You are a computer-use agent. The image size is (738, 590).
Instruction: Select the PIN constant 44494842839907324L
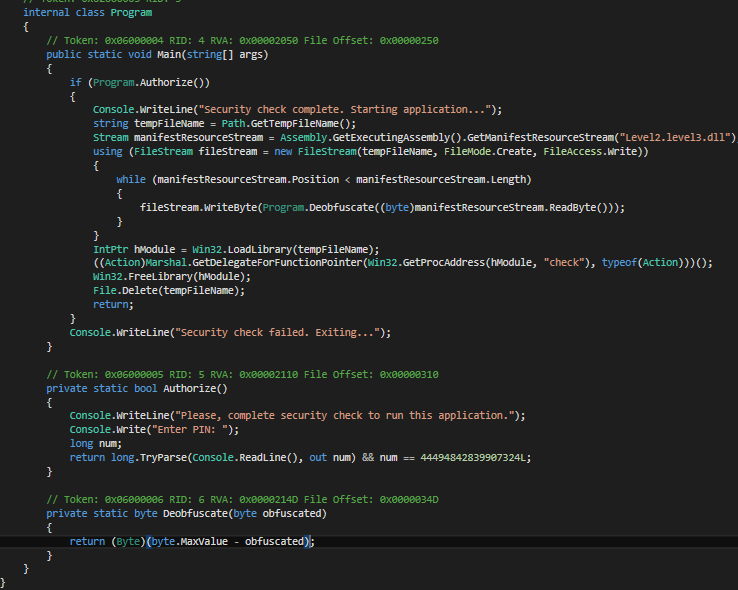click(473, 458)
